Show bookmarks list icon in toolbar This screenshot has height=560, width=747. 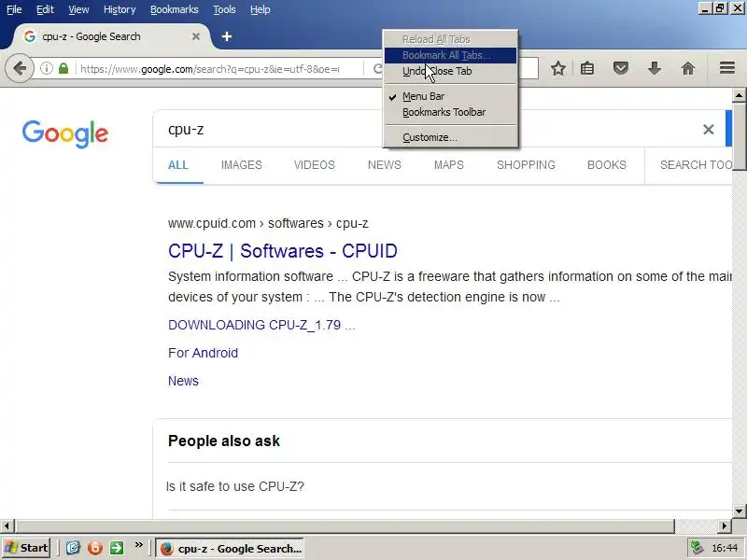587,68
